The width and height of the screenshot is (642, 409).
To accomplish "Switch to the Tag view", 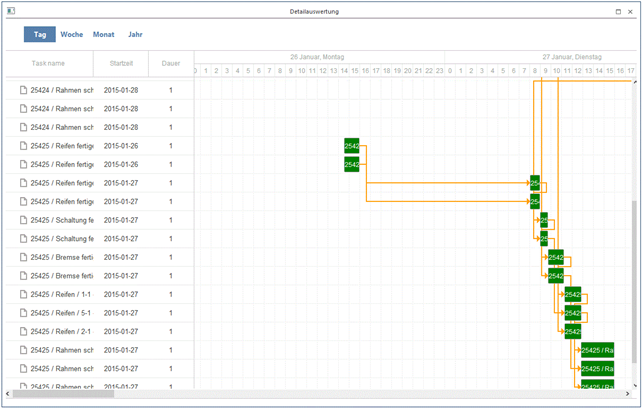I will click(x=39, y=34).
